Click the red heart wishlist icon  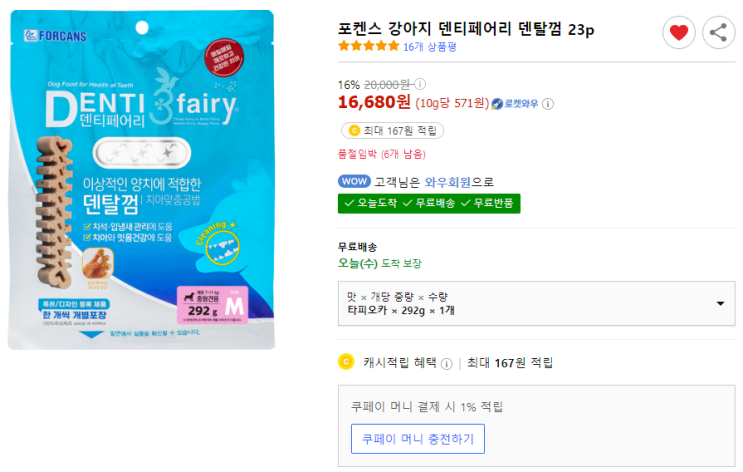coord(679,33)
